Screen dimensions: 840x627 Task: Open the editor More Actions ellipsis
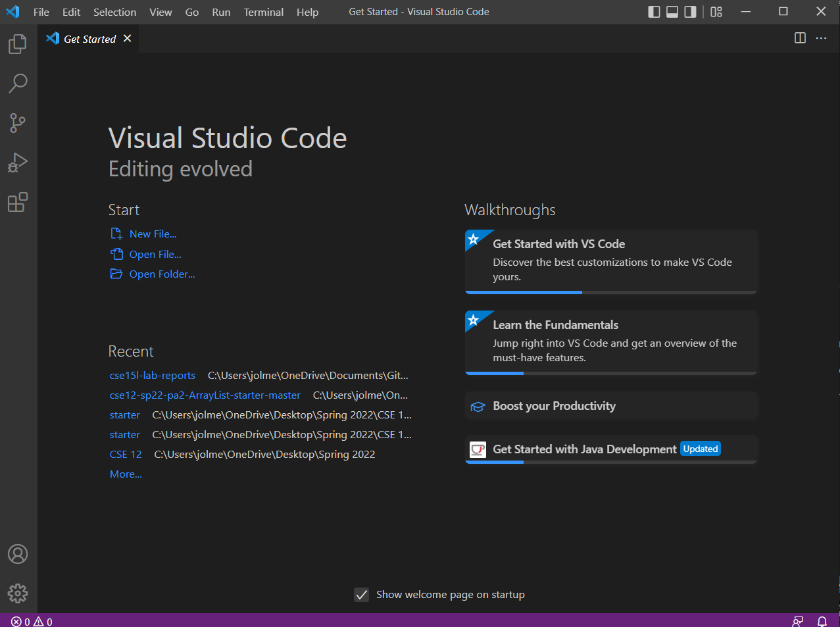click(821, 38)
